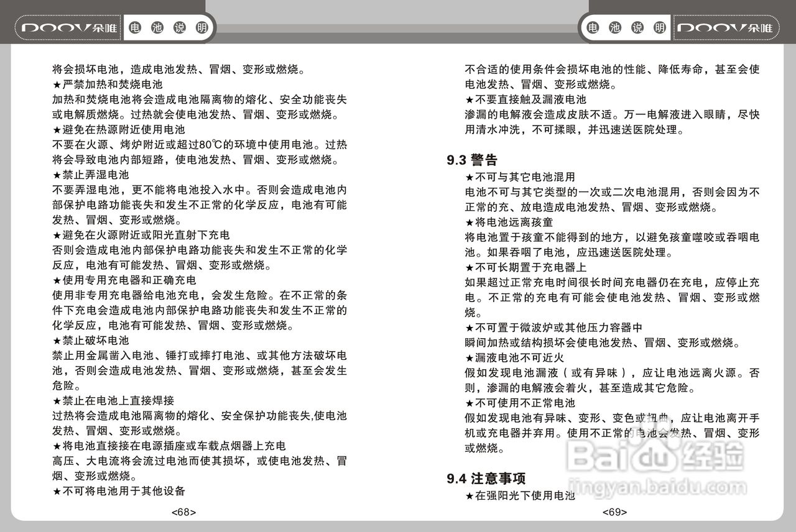Click page number <68>
This screenshot has height=532, width=796.
[183, 512]
